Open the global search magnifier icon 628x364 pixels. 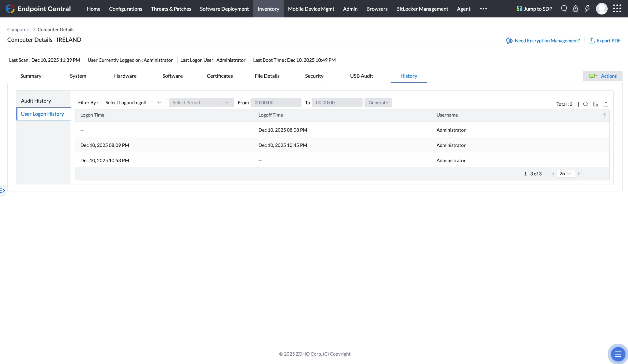(564, 9)
